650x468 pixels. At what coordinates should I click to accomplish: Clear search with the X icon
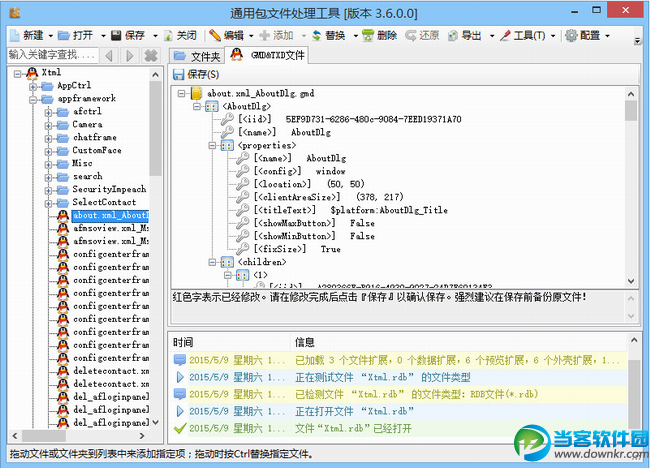(x=151, y=55)
